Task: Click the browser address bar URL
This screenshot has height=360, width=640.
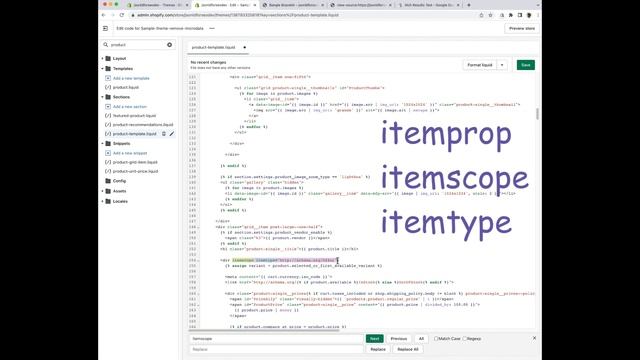Action: (x=238, y=15)
